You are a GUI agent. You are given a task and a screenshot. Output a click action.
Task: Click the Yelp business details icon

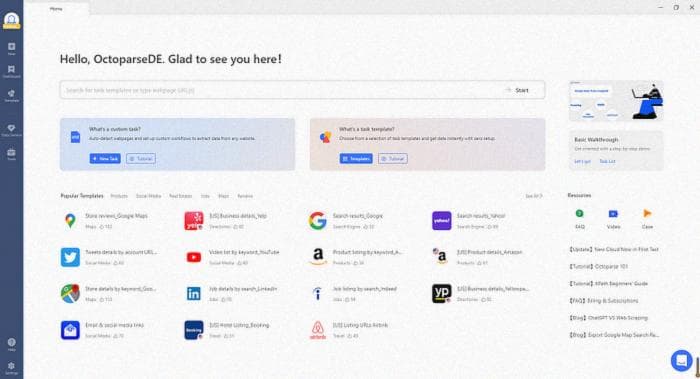coord(194,221)
